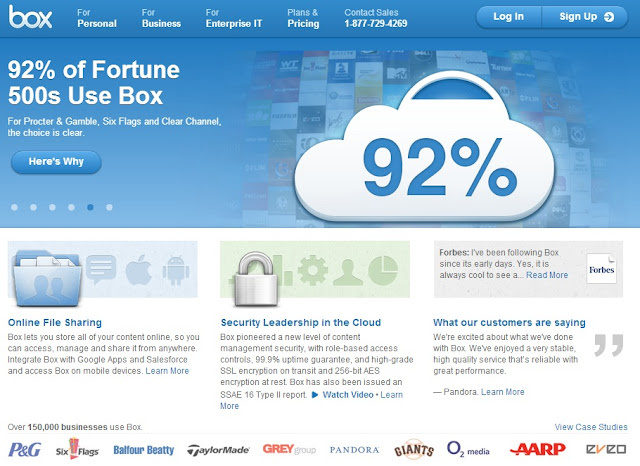Screen dimensions: 640x466
Task: Click the GREY group logo
Action: (x=289, y=449)
